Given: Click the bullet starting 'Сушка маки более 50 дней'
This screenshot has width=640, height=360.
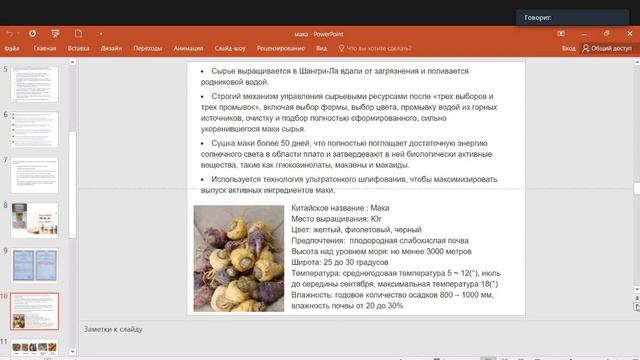Looking at the screenshot, I should pos(346,154).
